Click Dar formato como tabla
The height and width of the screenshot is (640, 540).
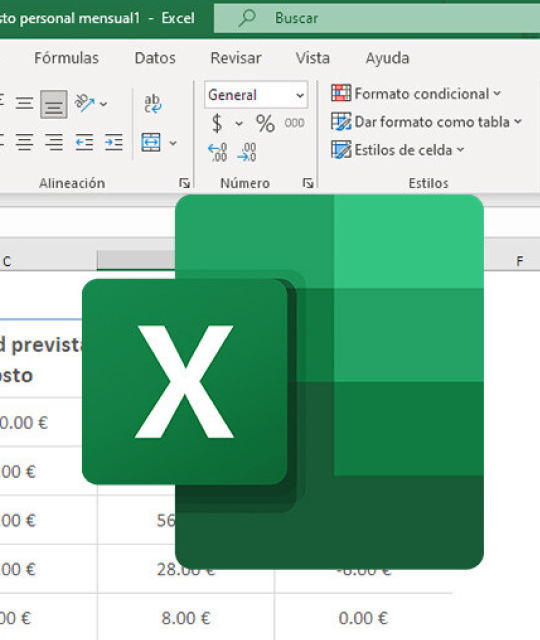[426, 122]
